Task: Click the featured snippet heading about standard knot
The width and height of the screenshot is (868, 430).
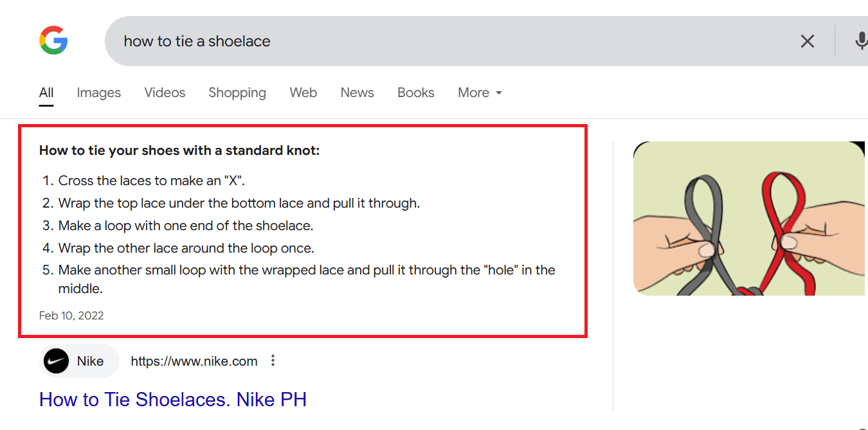Action: point(179,150)
